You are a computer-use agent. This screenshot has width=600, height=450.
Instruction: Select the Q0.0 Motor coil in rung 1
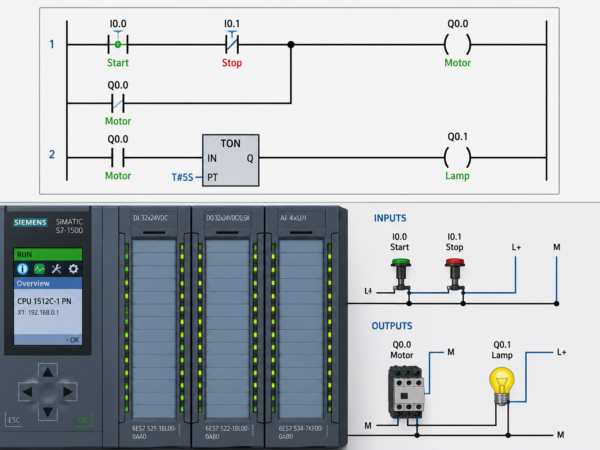pos(457,44)
